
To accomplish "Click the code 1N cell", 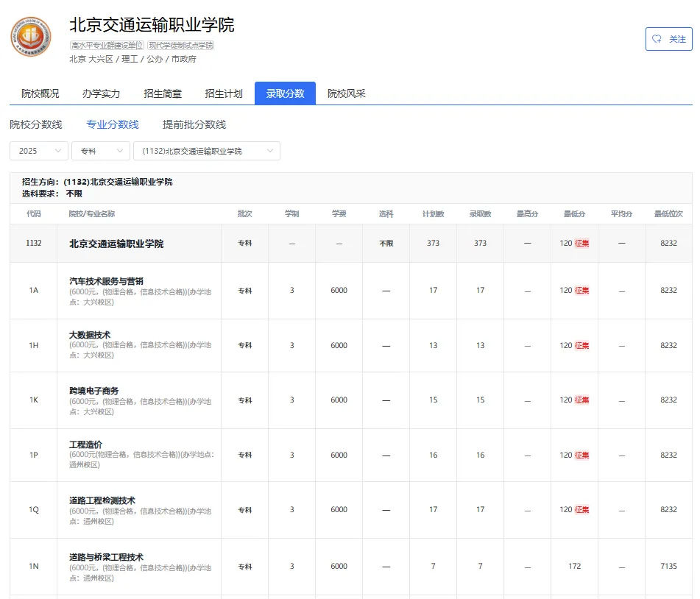I will point(33,566).
